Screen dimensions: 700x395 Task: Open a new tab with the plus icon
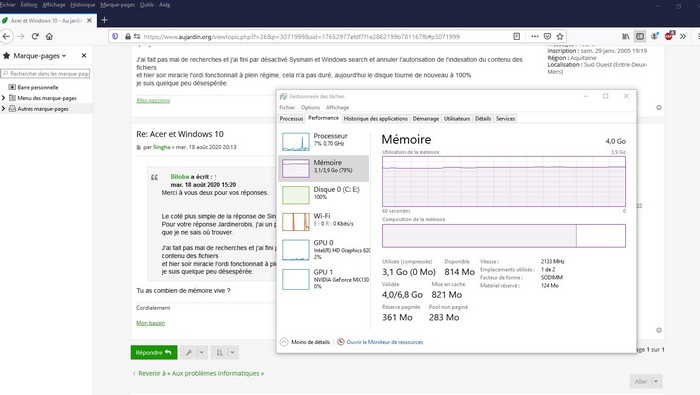tap(104, 20)
